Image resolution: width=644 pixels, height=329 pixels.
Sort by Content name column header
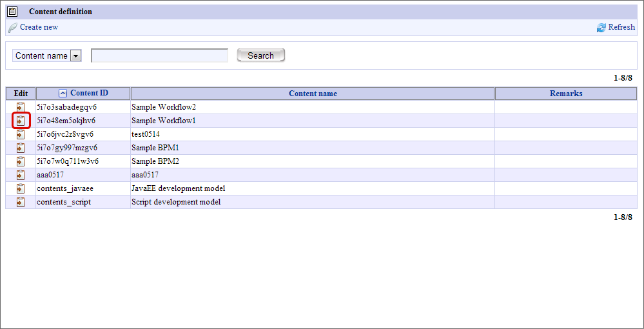[x=313, y=94]
